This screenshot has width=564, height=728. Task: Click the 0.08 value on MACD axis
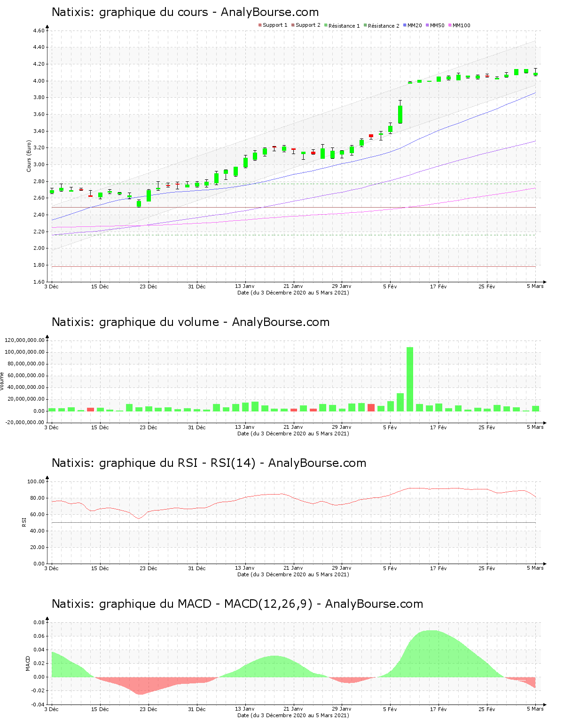[x=39, y=622]
